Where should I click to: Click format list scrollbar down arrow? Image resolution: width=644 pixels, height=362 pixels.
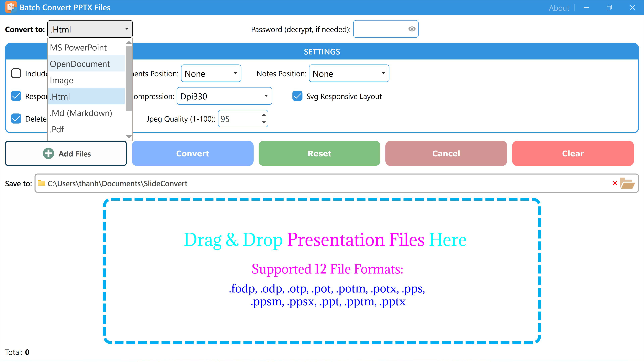[x=129, y=137]
